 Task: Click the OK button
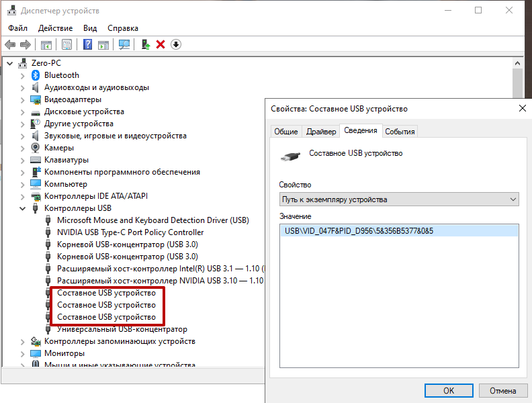(449, 391)
